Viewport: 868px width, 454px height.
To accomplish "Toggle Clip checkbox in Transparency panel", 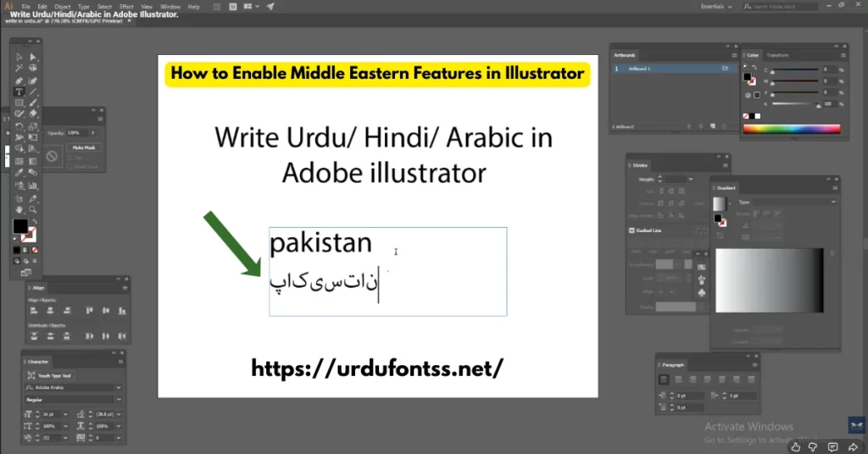I will (70, 158).
